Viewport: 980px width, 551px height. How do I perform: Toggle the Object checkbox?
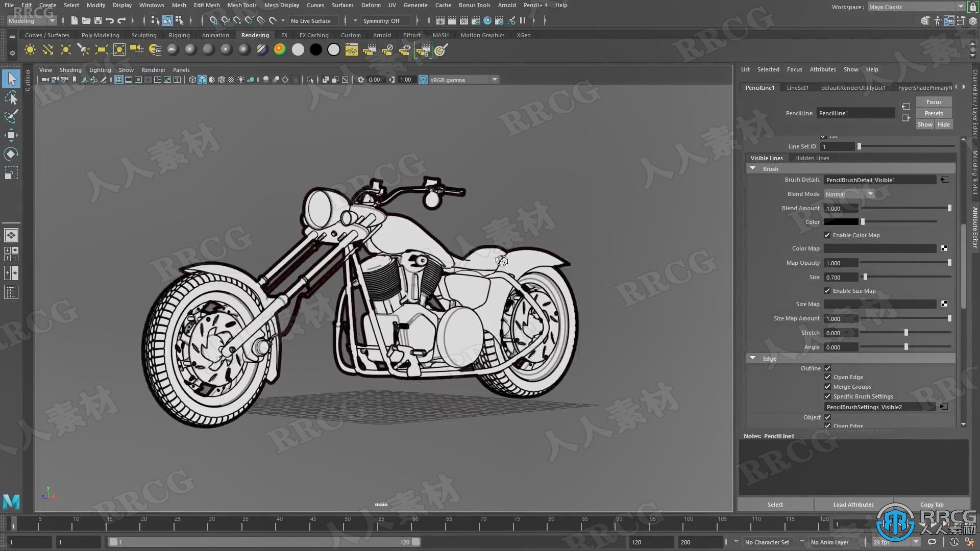pos(827,417)
